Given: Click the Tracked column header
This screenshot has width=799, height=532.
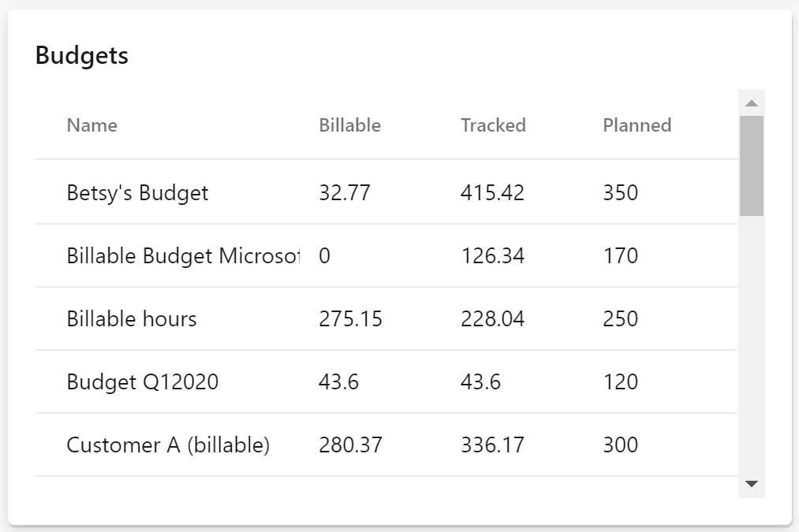Looking at the screenshot, I should pyautogui.click(x=493, y=125).
